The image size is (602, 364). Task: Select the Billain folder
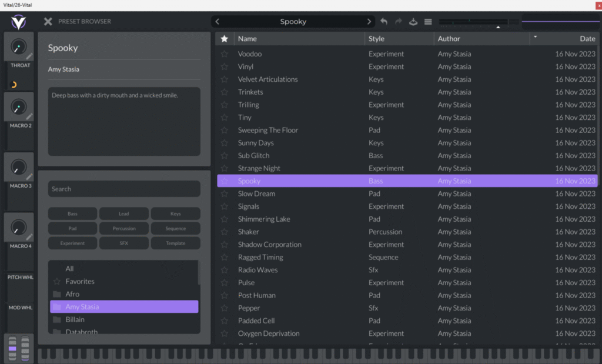pos(124,319)
